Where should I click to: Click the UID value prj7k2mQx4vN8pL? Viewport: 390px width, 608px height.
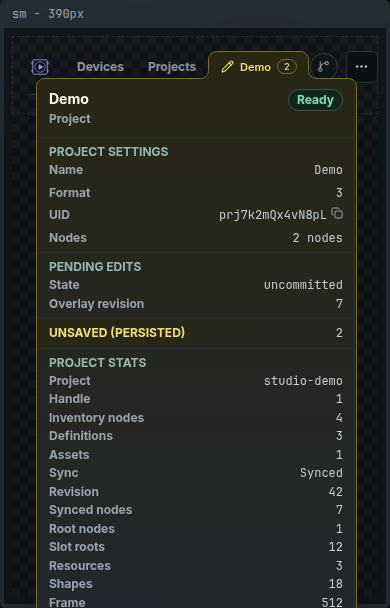click(273, 215)
